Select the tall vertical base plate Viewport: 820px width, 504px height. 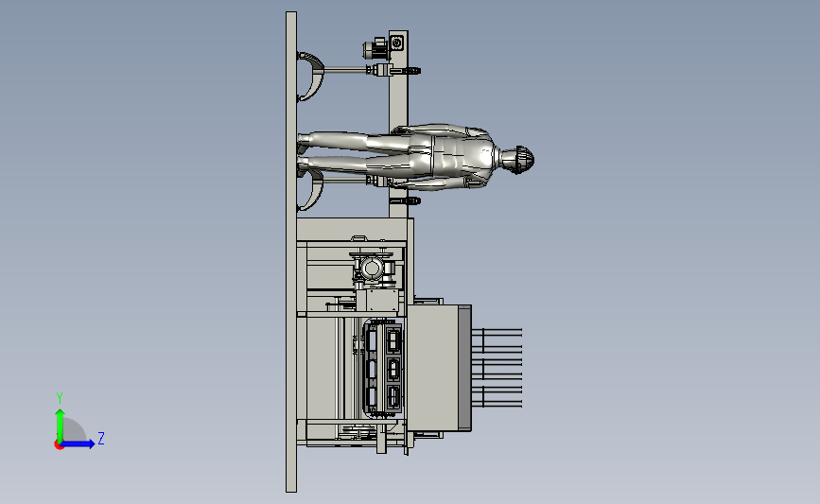click(x=291, y=252)
